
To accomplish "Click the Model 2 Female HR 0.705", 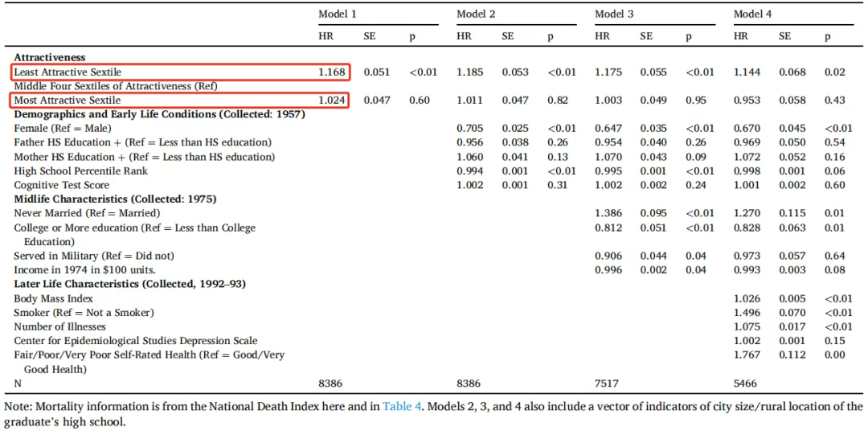I will [x=470, y=129].
